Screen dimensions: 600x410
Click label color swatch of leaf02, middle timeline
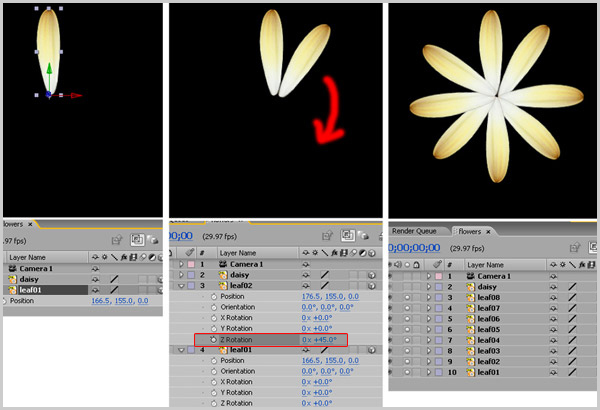(x=191, y=286)
